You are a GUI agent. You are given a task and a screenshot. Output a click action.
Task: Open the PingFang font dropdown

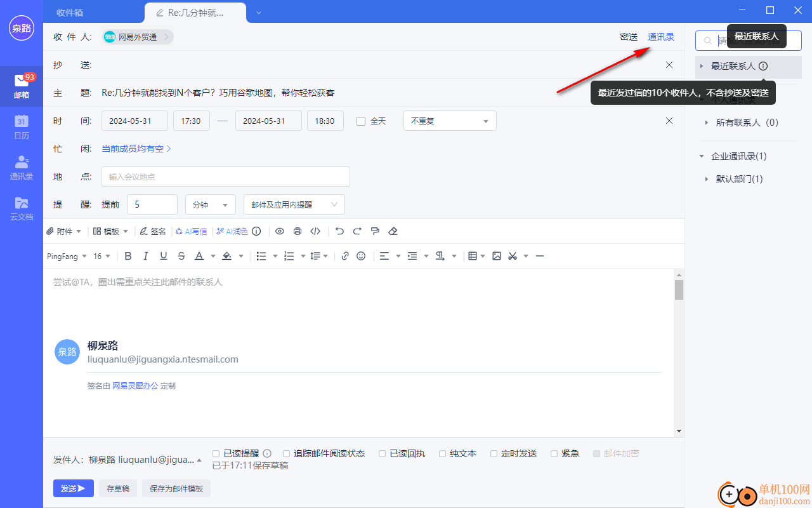click(x=66, y=256)
